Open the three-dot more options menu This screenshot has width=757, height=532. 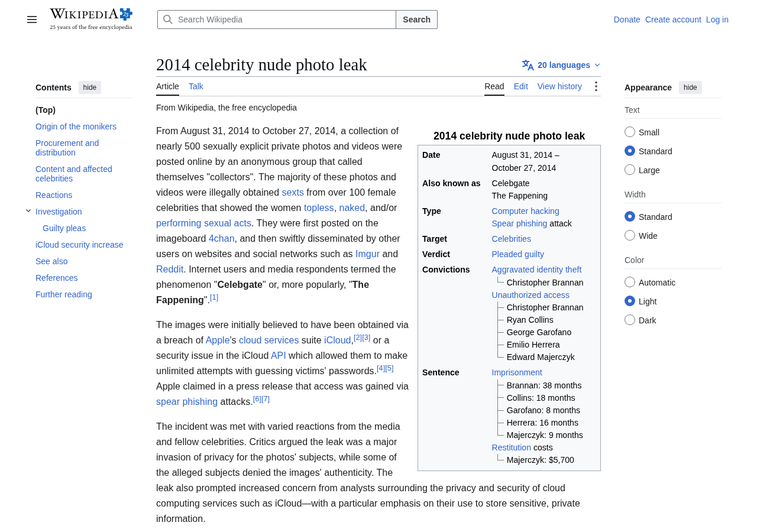pos(596,86)
